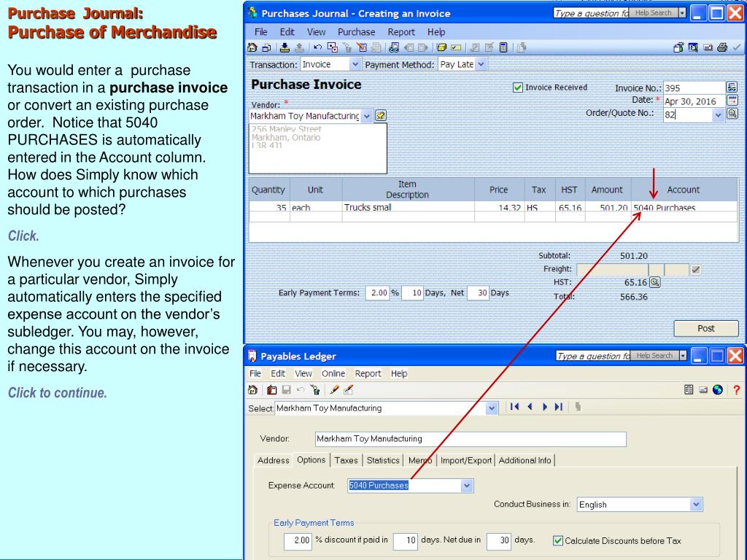Switch to the Statistics tab
The width and height of the screenshot is (747, 560).
tap(383, 461)
